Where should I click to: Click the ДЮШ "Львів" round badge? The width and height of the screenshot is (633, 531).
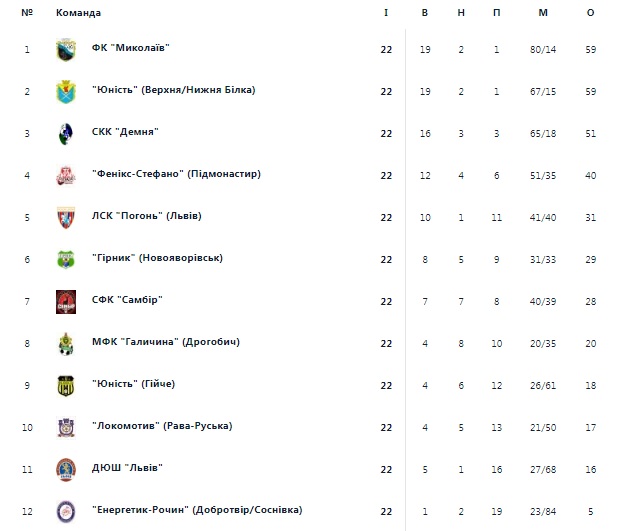coord(66,470)
